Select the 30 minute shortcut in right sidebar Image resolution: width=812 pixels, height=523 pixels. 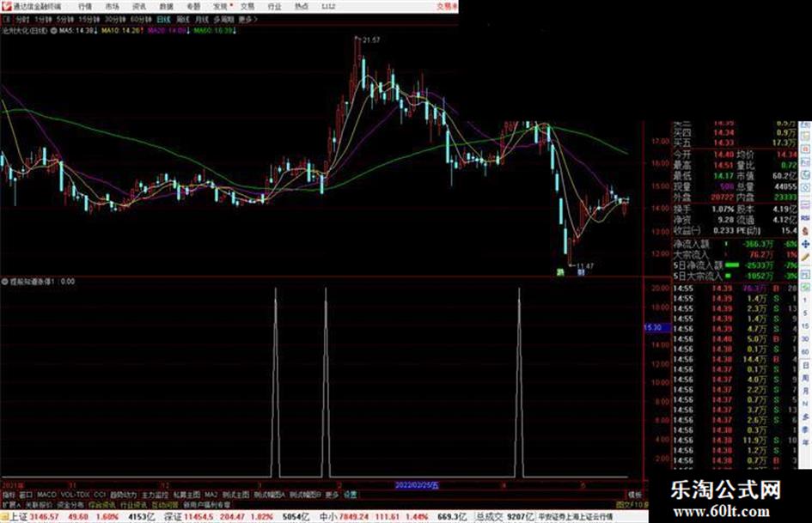coord(805,338)
